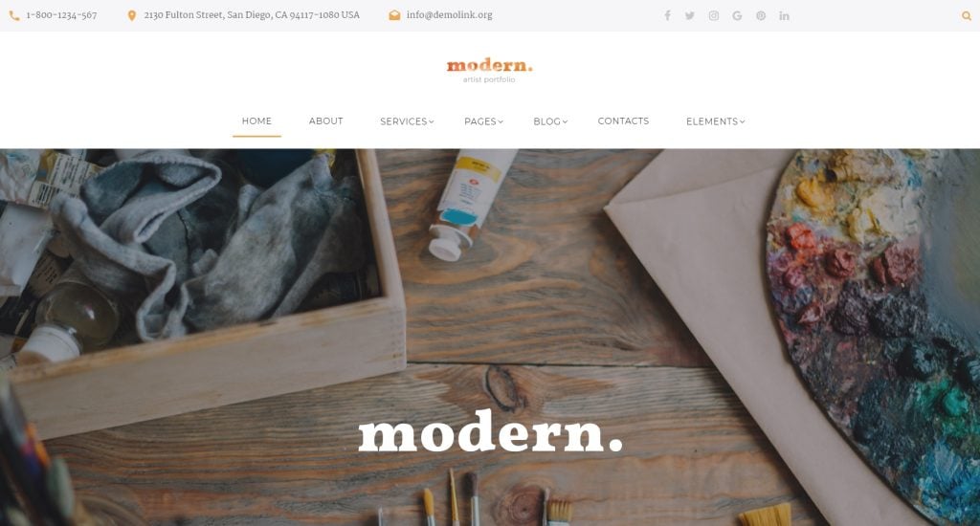Click the 1-800-1234-567 phone number
Viewport: 980px width, 526px height.
61,15
